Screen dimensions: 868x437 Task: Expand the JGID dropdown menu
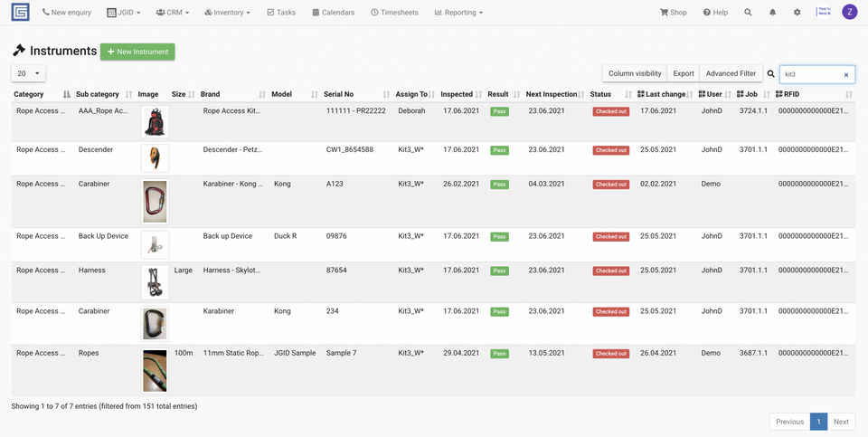123,13
